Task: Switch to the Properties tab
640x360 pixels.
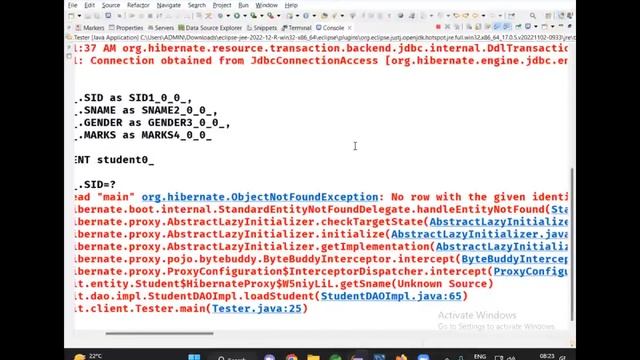Action: 126,28
